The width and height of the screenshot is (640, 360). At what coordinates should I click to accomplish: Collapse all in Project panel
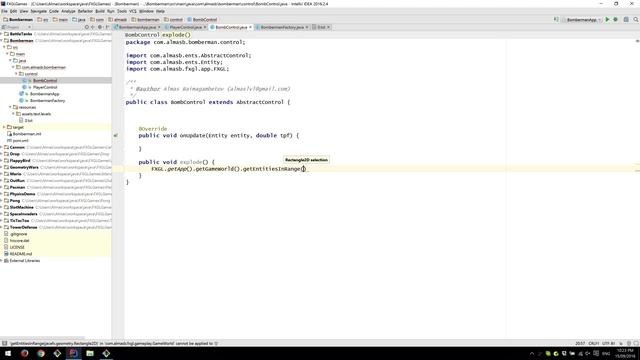click(x=93, y=27)
